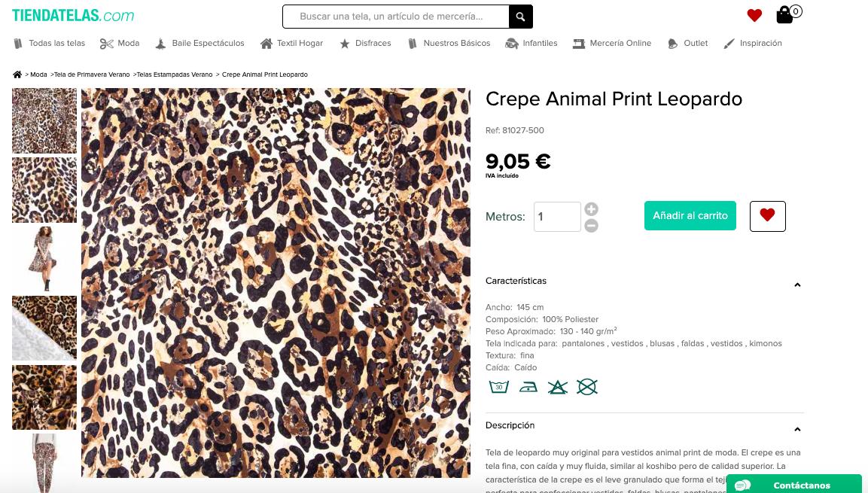Click the search magnifier button

[x=520, y=17]
